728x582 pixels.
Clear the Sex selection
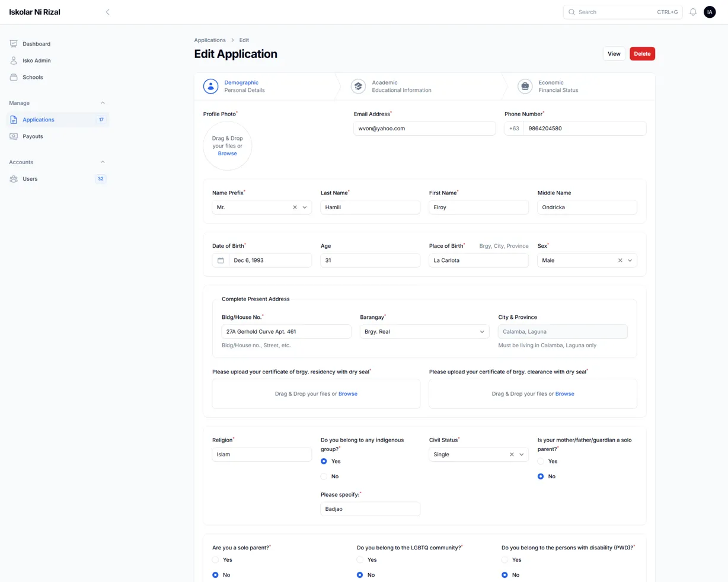pyautogui.click(x=620, y=260)
